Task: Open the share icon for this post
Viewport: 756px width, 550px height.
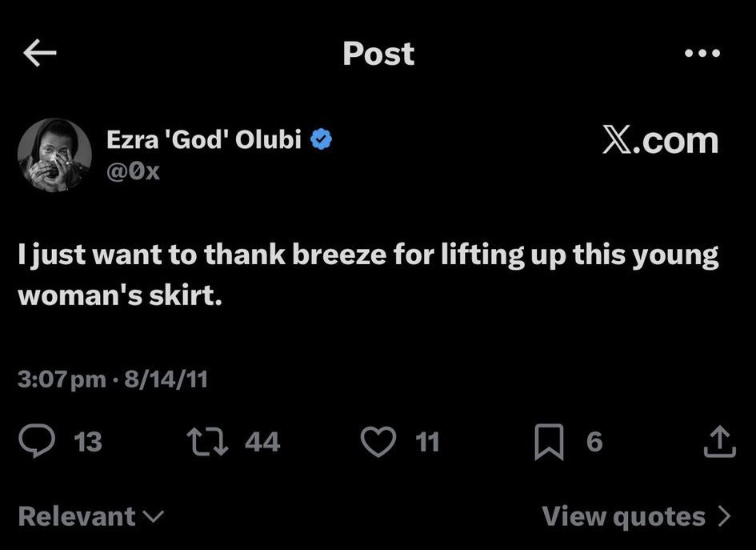Action: 718,441
